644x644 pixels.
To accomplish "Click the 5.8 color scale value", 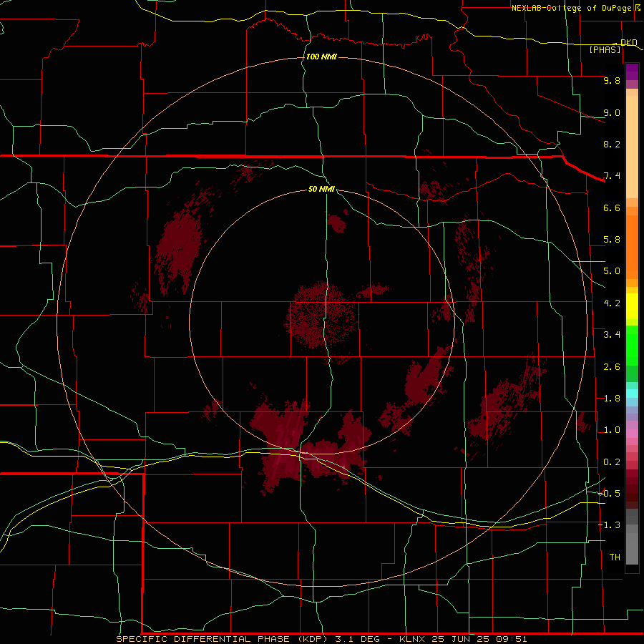I will click(x=612, y=240).
